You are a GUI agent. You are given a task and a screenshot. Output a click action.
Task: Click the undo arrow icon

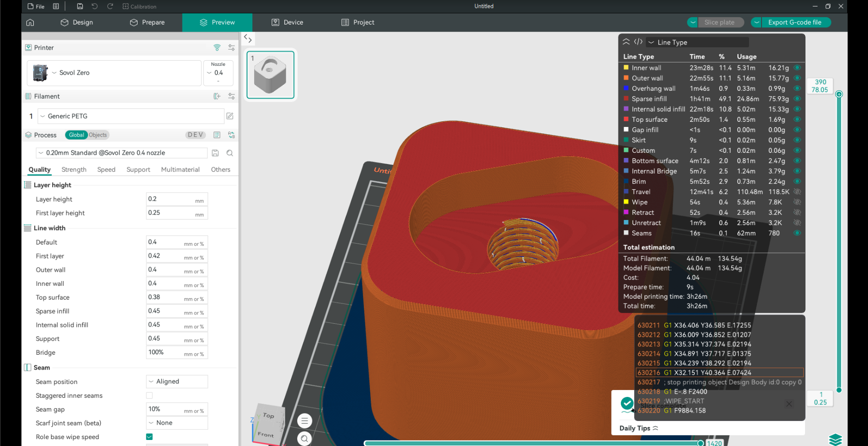(x=95, y=6)
